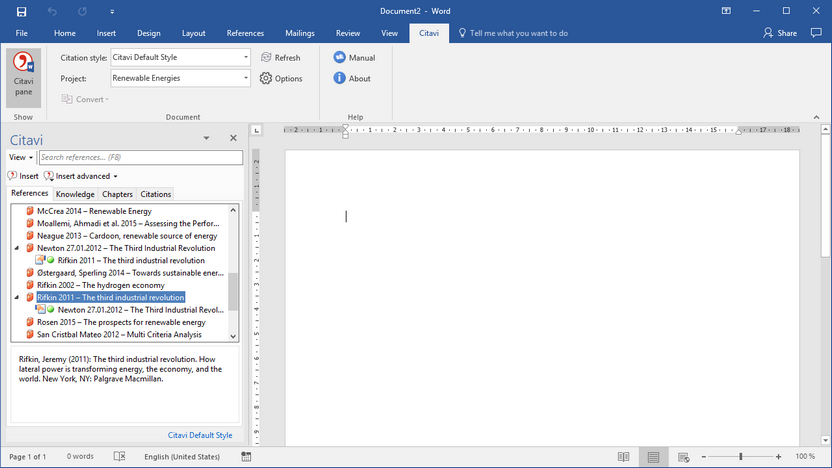832x468 pixels.
Task: Click Insert in the Citavi pane
Action: [x=23, y=176]
